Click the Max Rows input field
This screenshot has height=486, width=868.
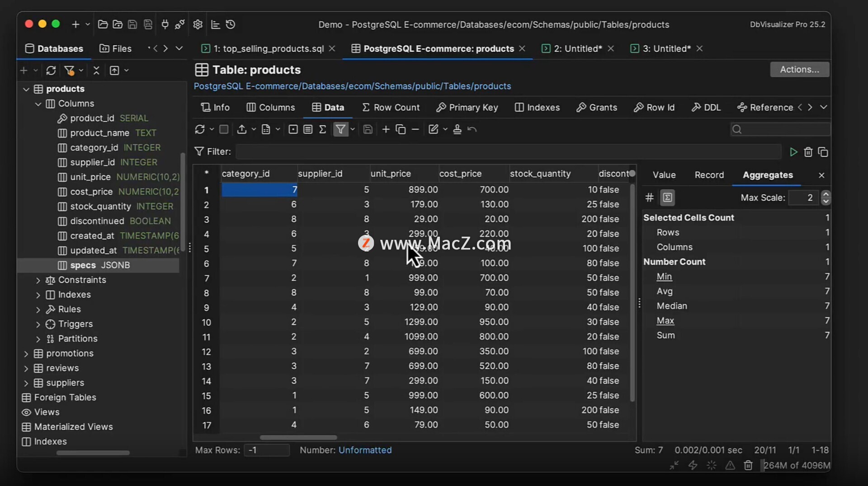[267, 450]
